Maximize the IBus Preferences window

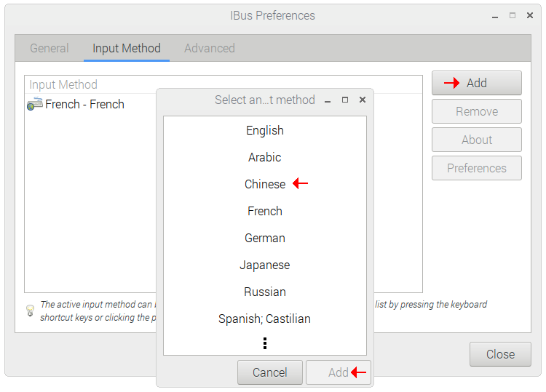tap(513, 15)
